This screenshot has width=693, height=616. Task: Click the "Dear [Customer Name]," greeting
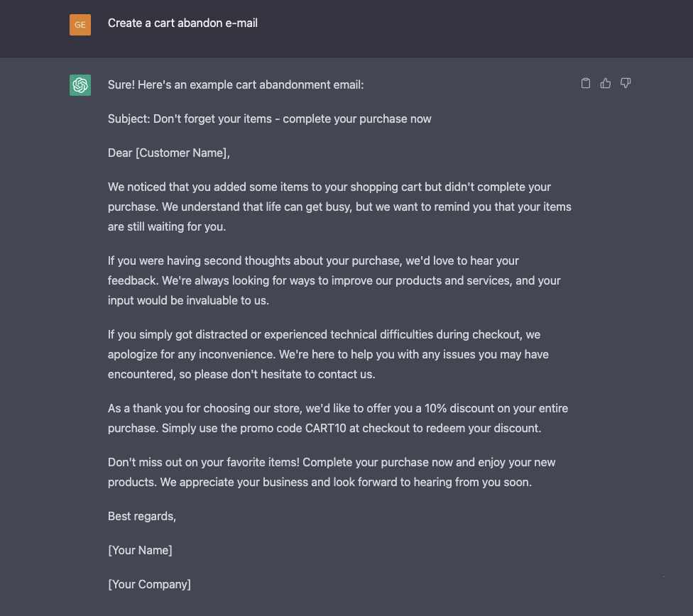click(x=169, y=153)
